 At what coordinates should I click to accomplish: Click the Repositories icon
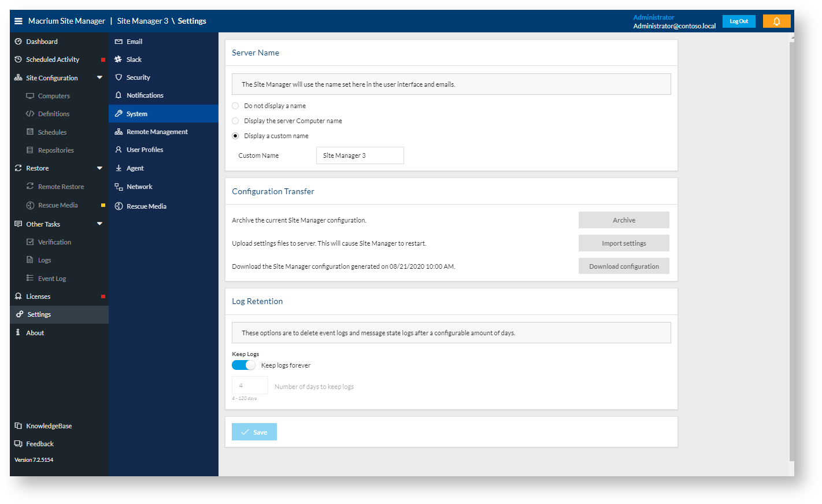(x=30, y=150)
